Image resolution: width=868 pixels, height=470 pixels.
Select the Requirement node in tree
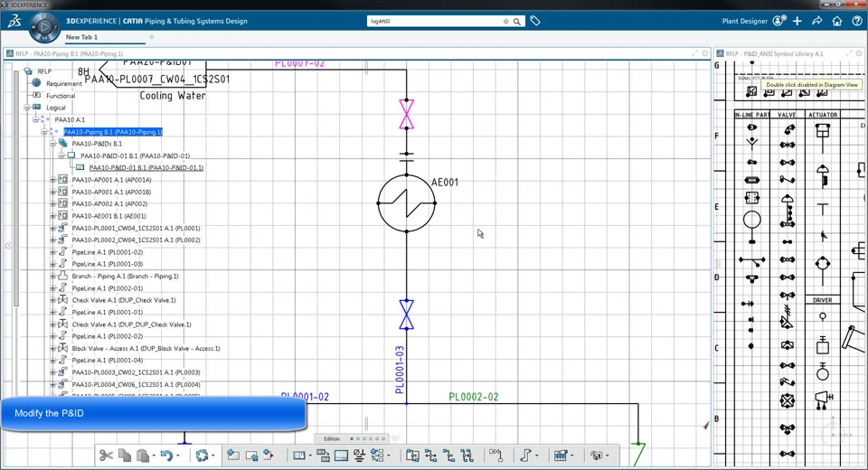tap(63, 83)
